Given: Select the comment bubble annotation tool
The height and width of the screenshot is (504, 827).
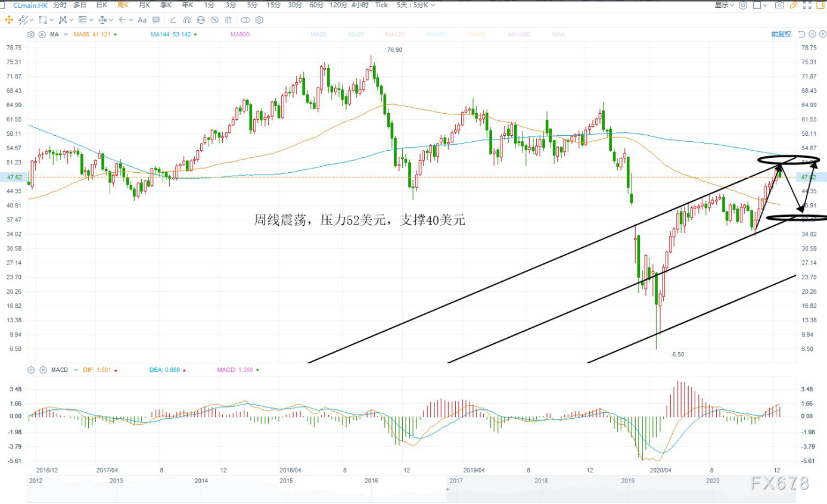Looking at the screenshot, I should (x=156, y=20).
